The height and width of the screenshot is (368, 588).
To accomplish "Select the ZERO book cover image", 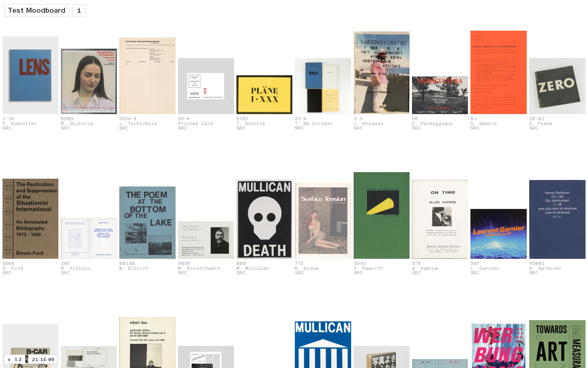I will point(557,86).
